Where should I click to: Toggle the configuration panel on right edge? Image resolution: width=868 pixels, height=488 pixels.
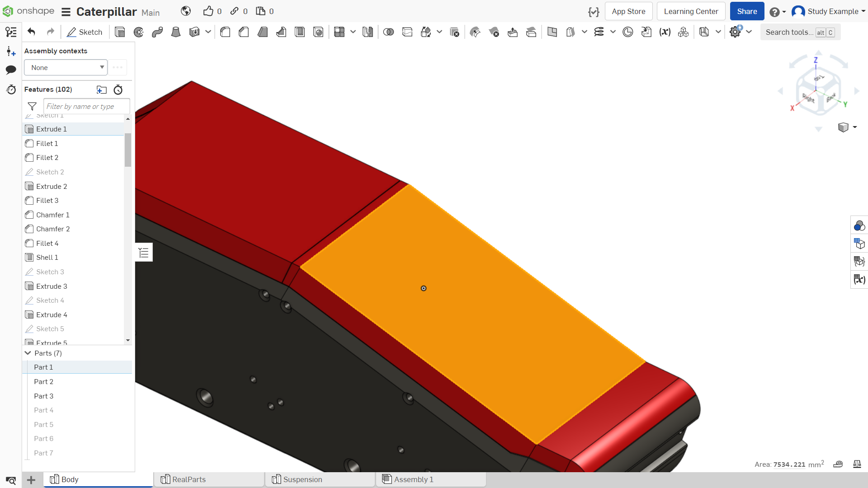pos(859,244)
